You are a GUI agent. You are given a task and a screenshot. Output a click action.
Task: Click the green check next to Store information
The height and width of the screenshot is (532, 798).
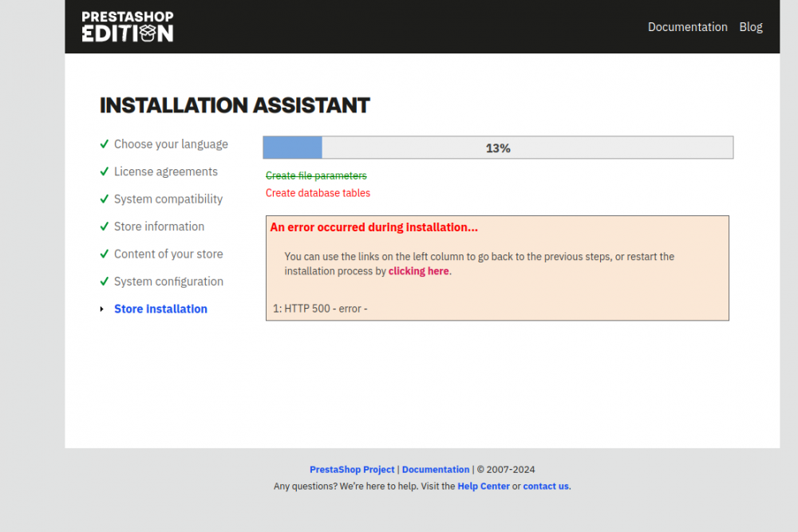104,226
